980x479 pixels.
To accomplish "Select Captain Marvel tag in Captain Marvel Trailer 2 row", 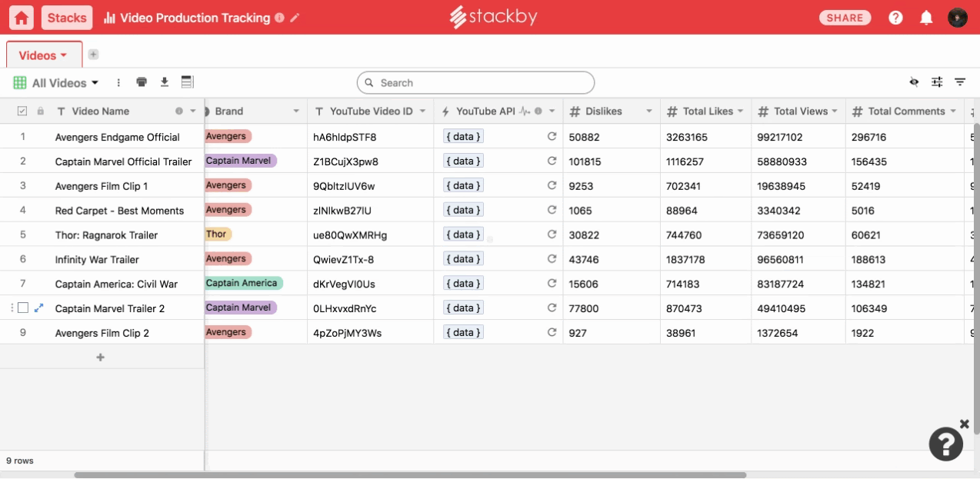I will 239,308.
